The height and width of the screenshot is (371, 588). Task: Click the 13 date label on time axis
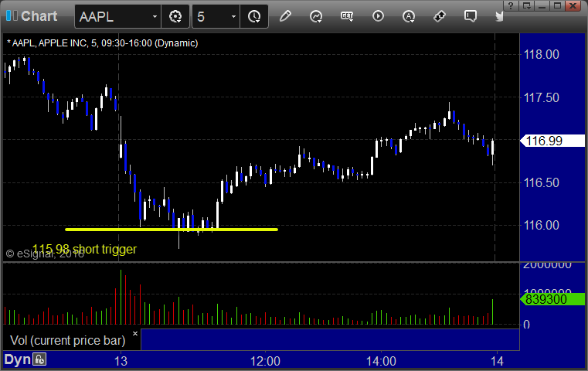121,361
